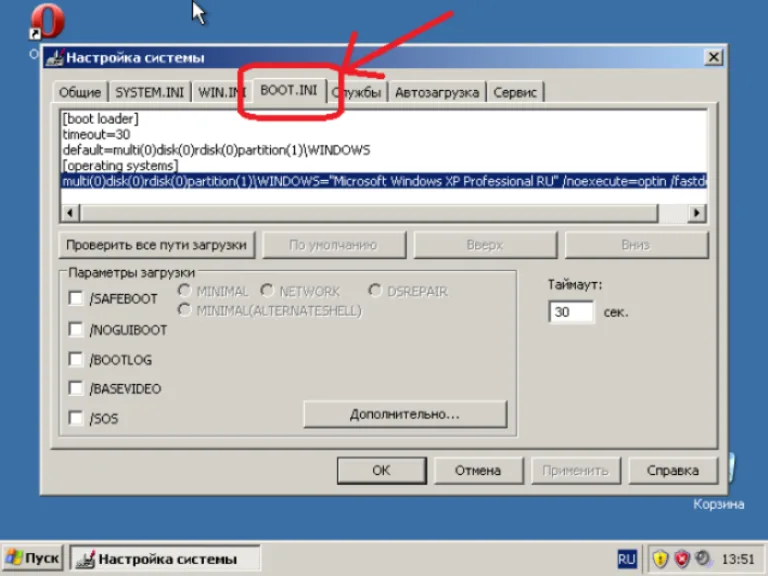Enable the /NOGUIBOOT checkbox
Screen dimensions: 768x576
coord(75,329)
